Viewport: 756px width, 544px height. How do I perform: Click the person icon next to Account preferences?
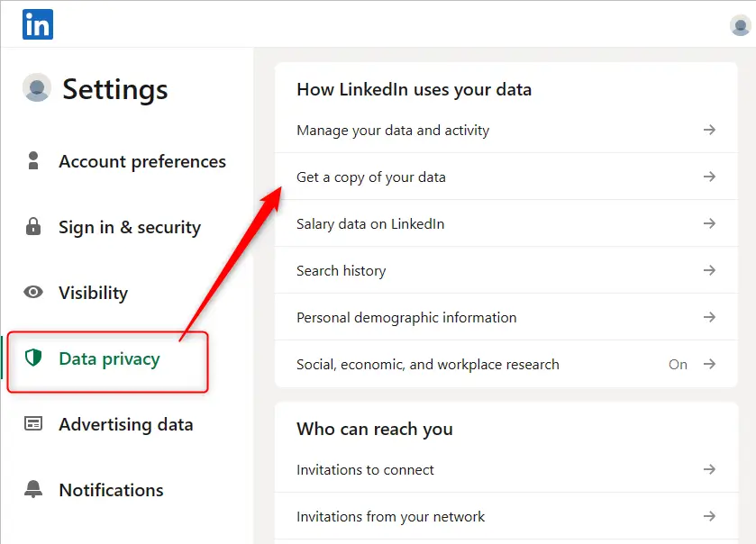pyautogui.click(x=34, y=161)
